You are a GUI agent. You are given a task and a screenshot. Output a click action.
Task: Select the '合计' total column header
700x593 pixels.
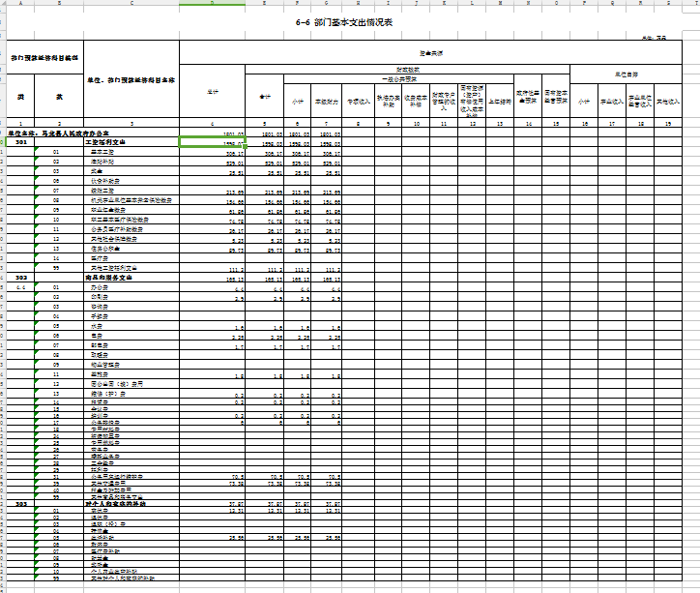[213, 92]
